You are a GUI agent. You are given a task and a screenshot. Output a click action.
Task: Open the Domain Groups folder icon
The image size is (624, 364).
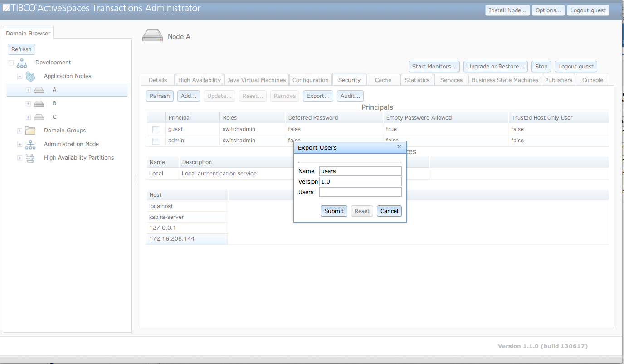click(30, 131)
